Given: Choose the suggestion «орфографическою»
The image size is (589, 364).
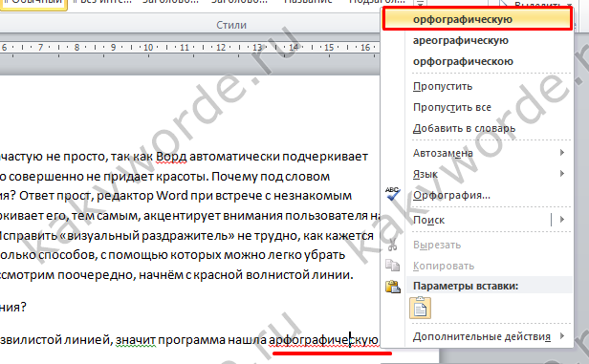Looking at the screenshot, I should (x=463, y=61).
